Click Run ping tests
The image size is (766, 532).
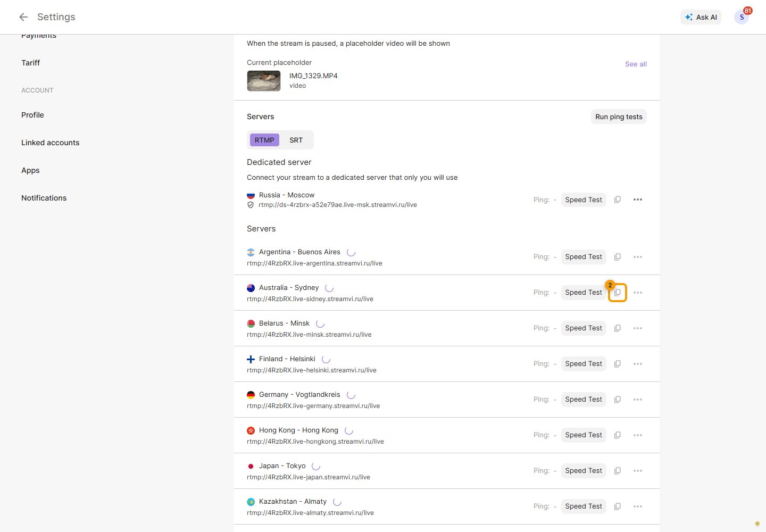point(619,117)
